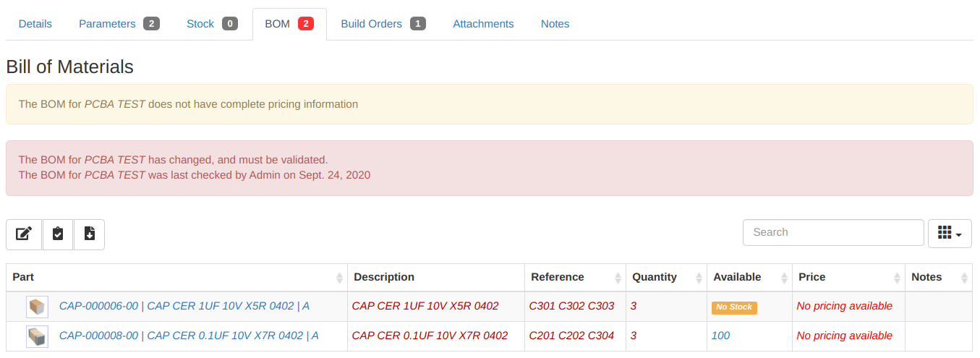Sort by Description column header
Screen dimensions: 980x358
coord(384,277)
